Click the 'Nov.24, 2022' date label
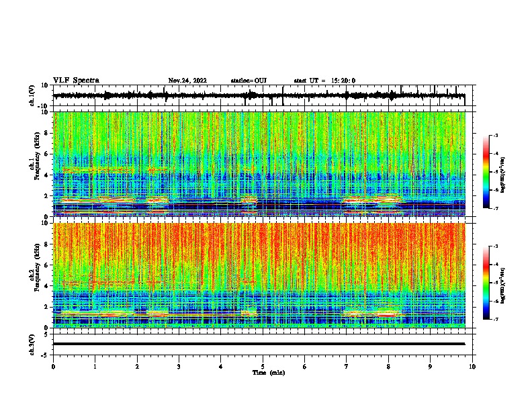Image resolution: width=532 pixels, height=411 pixels. click(187, 81)
